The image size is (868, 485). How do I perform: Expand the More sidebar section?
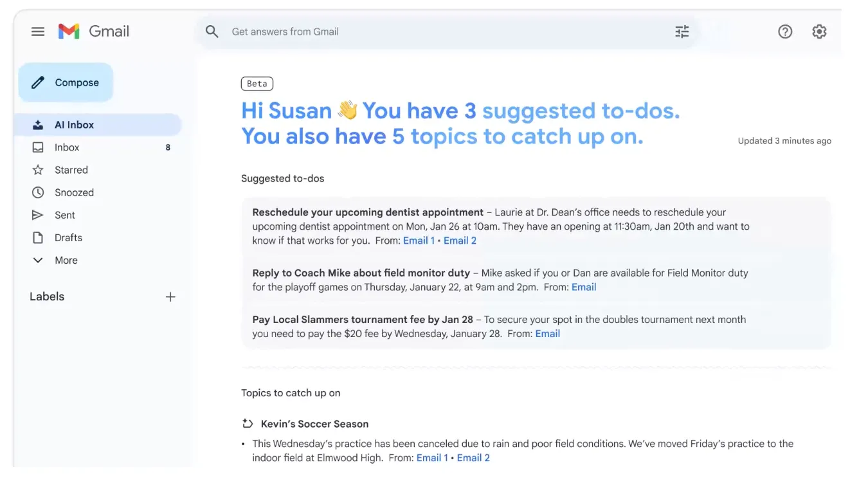[x=66, y=260]
